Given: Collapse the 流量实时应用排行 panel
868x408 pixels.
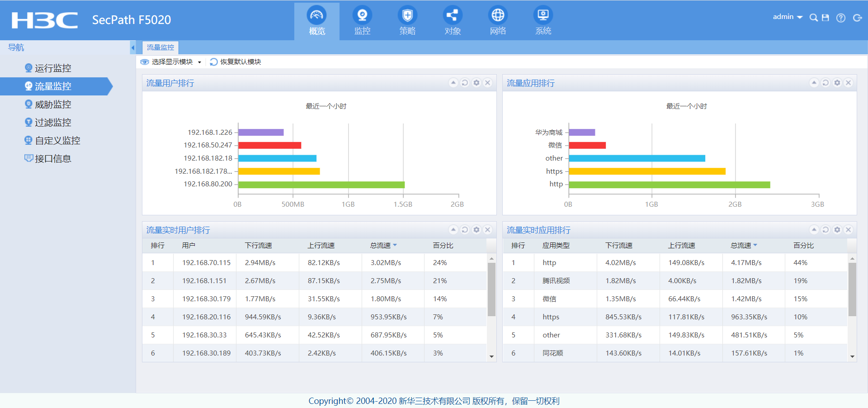Looking at the screenshot, I should (x=814, y=230).
